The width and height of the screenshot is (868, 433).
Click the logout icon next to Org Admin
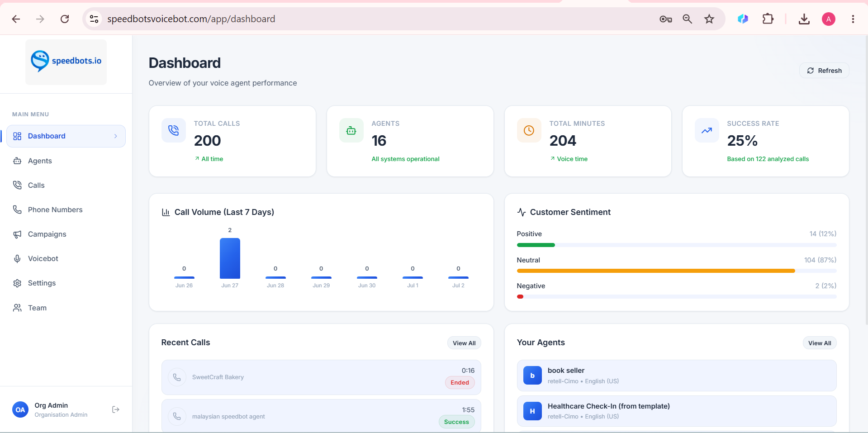(x=116, y=409)
